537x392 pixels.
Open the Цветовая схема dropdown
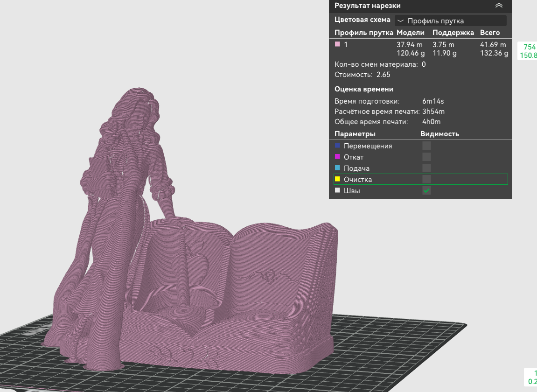click(450, 21)
